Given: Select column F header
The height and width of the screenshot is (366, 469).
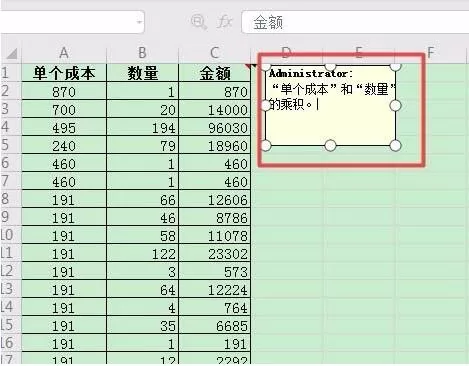Looking at the screenshot, I should [x=431, y=53].
